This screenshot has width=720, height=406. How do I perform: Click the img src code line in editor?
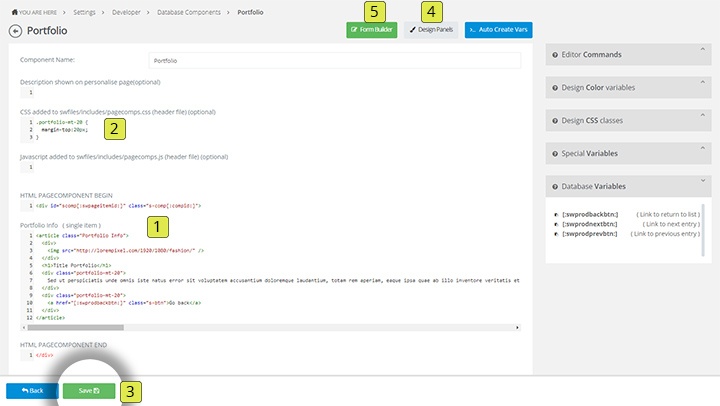click(x=125, y=251)
